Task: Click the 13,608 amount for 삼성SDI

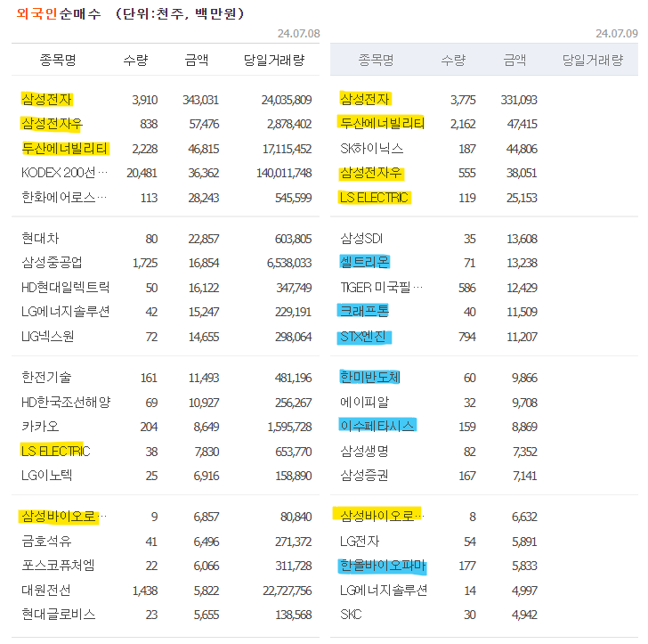Action: pyautogui.click(x=522, y=239)
